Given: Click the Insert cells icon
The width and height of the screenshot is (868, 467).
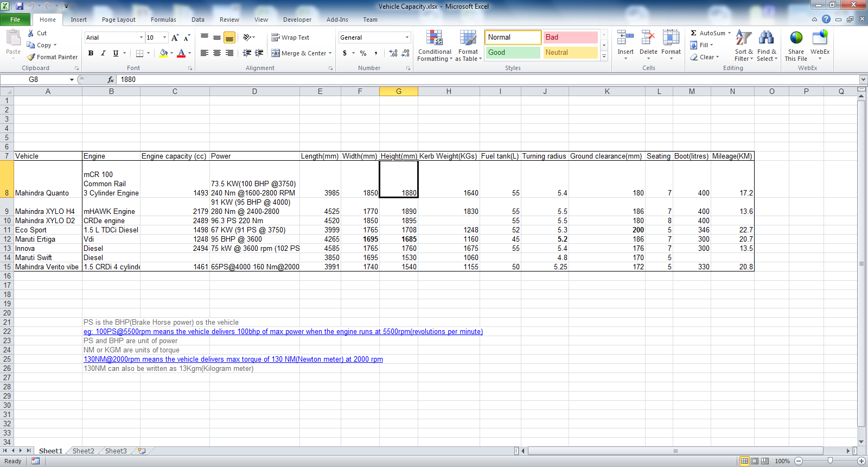Looking at the screenshot, I should coord(625,38).
